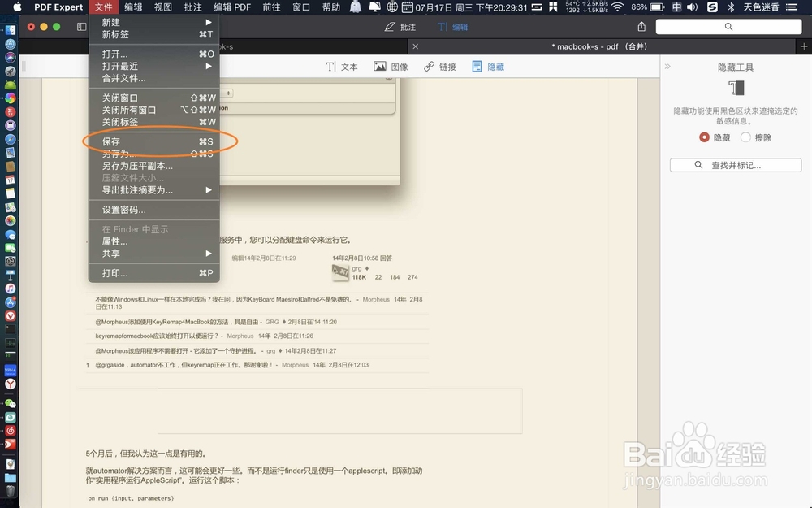812x508 pixels.
Task: Expand the 共享 submenu
Action: point(153,254)
